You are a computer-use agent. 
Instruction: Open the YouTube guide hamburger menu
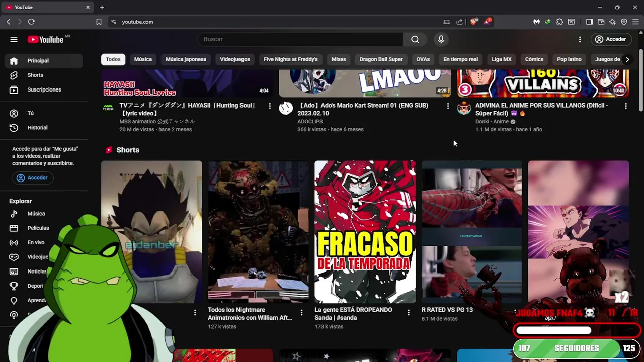point(14,39)
